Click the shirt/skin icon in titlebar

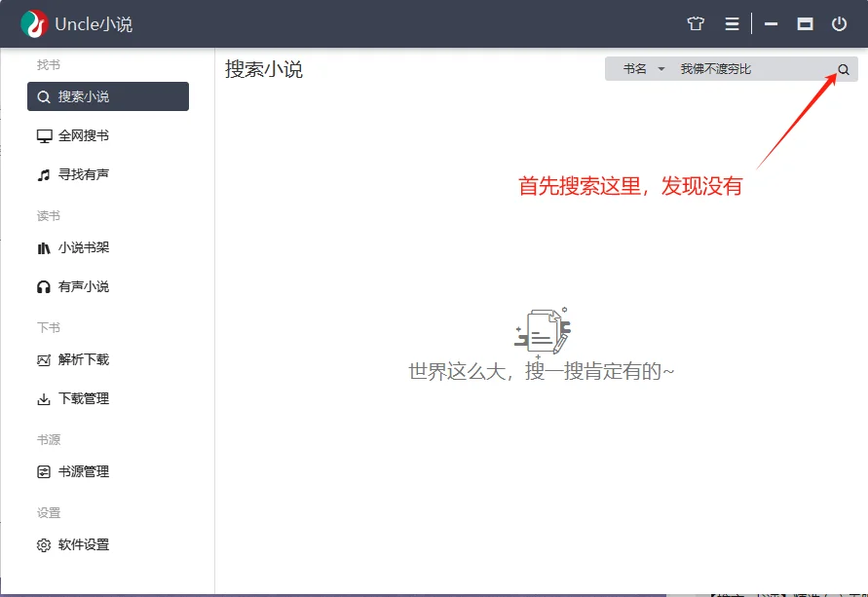pyautogui.click(x=694, y=23)
